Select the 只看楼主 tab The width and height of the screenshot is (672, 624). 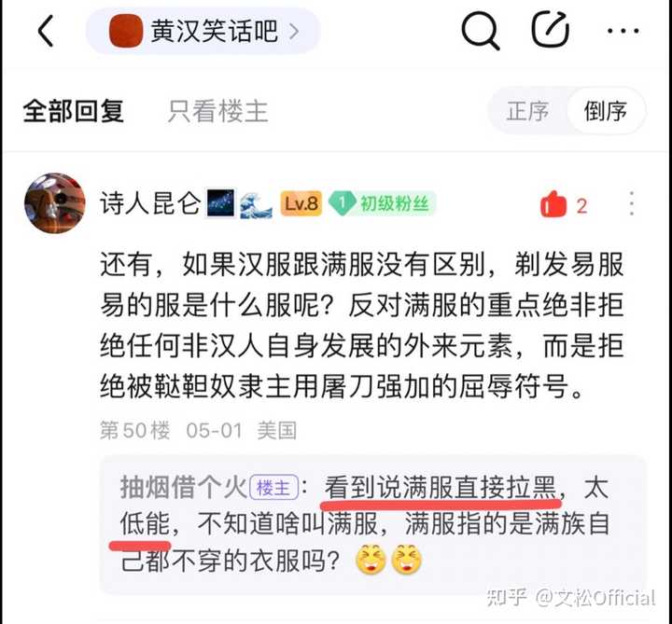click(217, 111)
